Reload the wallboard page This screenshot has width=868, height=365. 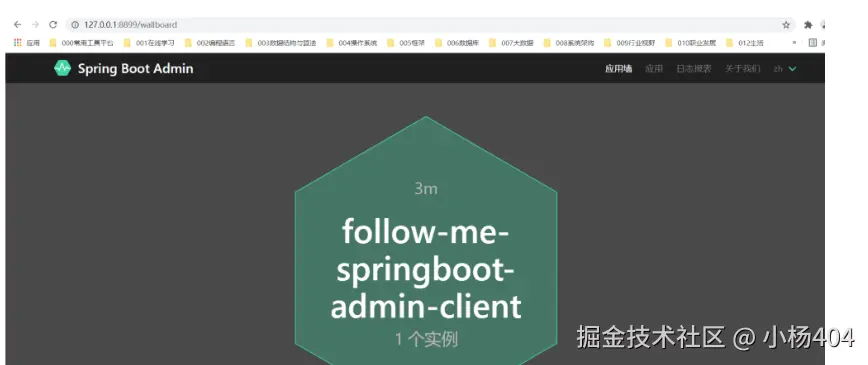click(53, 24)
